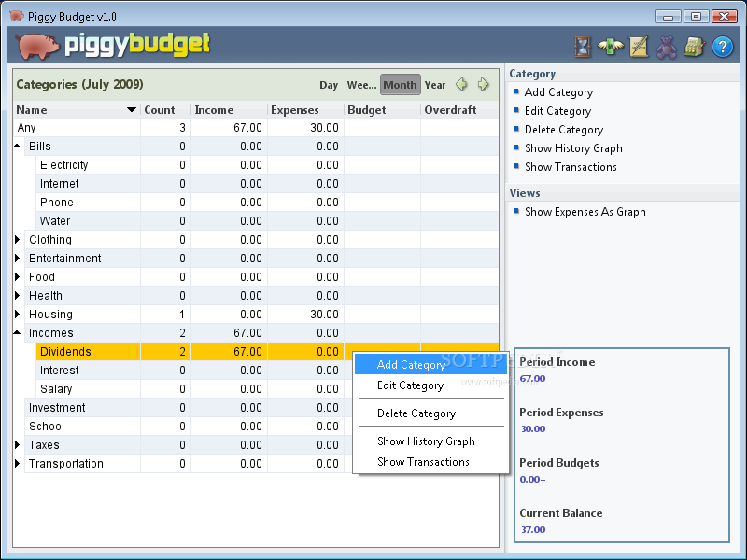Click the notepad and pencil icon
Screen dimensions: 747x560
pos(639,47)
